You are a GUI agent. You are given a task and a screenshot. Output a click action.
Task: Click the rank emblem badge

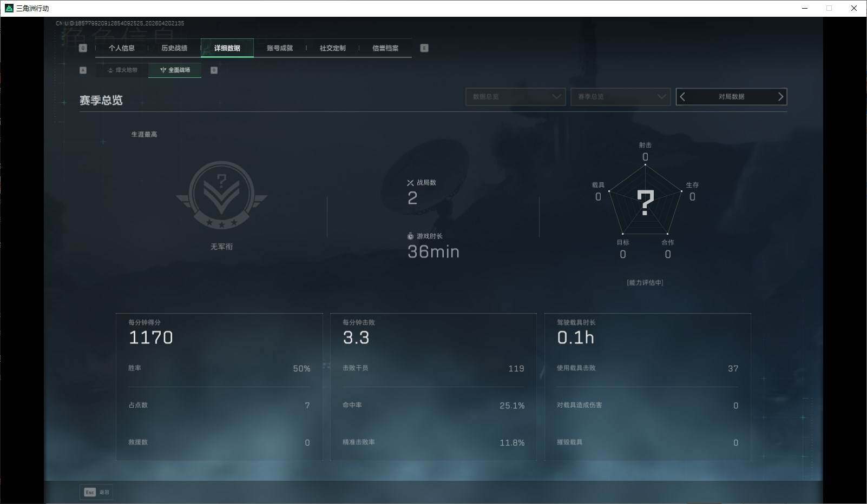pyautogui.click(x=221, y=195)
